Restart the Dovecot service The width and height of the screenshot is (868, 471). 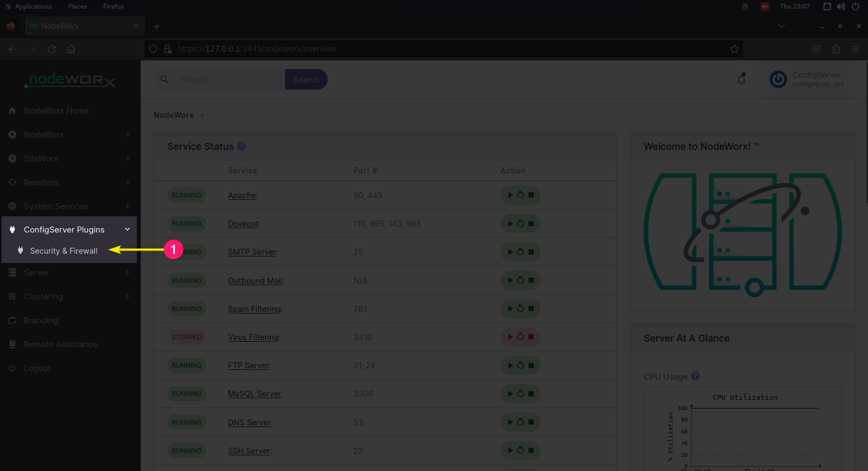[520, 223]
